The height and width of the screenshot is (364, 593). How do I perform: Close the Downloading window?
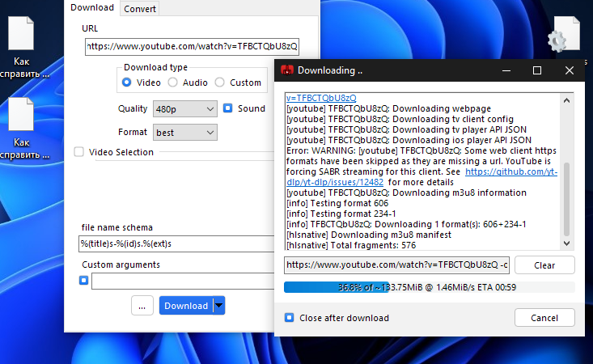click(570, 70)
